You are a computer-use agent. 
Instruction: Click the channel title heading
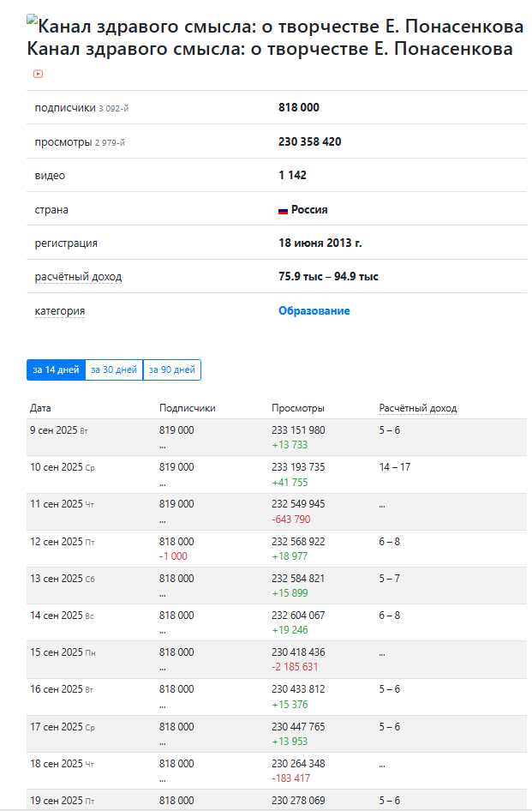(x=270, y=49)
